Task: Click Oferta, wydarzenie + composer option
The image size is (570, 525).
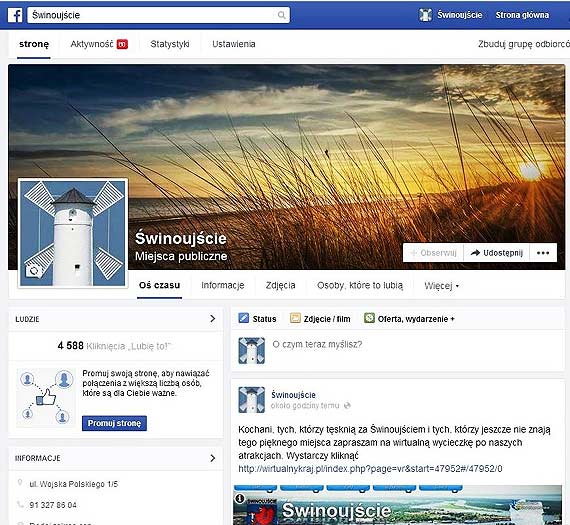Action: [410, 318]
